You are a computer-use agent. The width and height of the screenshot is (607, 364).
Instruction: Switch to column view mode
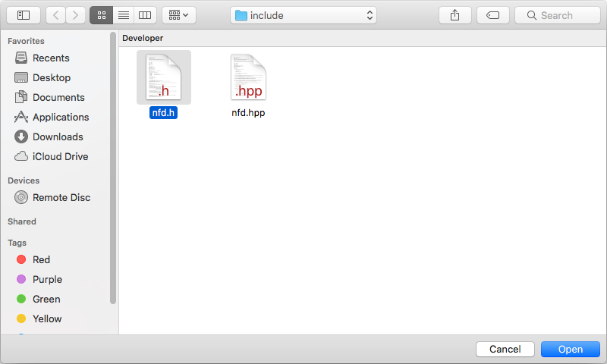click(145, 15)
